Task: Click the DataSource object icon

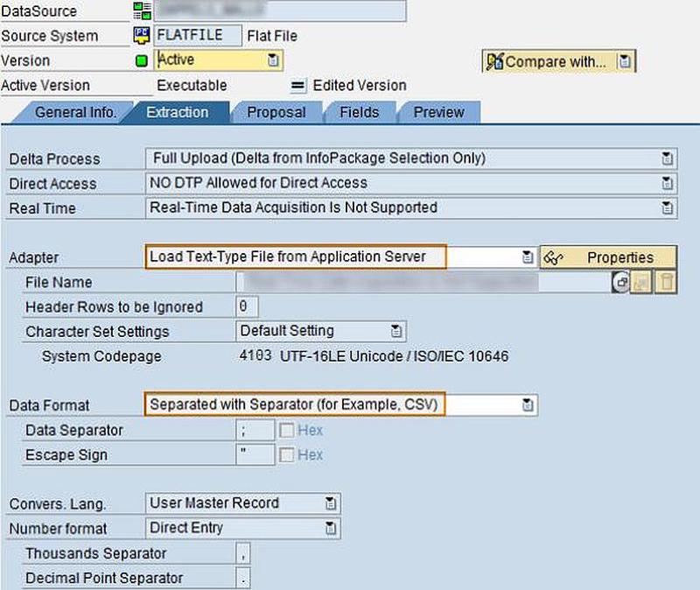Action: (143, 11)
